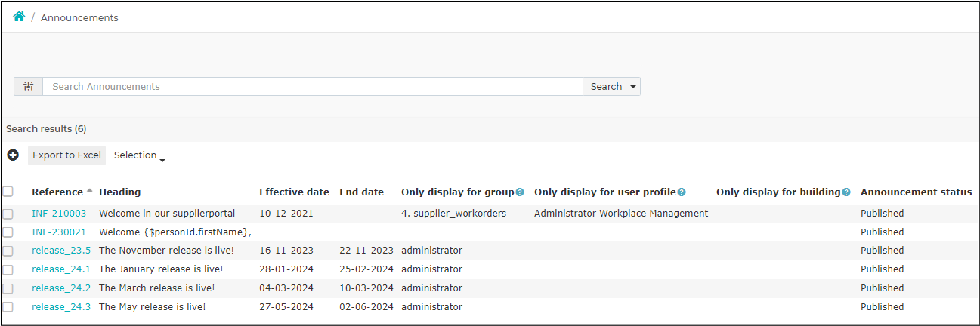Tick the select-all checkbox in table header

click(8, 192)
